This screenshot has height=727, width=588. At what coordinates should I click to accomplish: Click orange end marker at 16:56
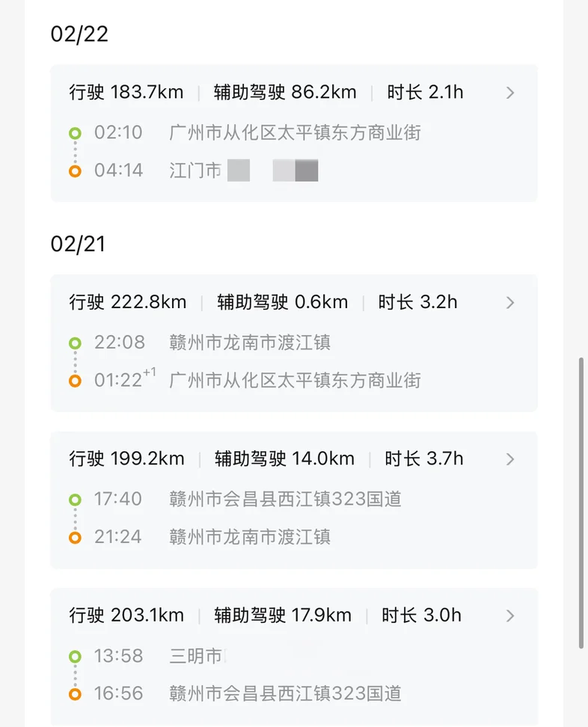click(x=75, y=694)
